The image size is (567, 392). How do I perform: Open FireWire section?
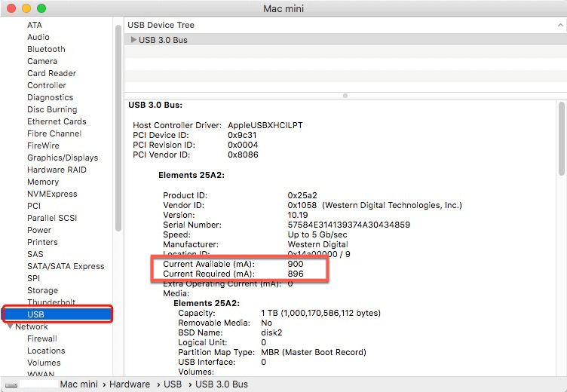(44, 145)
